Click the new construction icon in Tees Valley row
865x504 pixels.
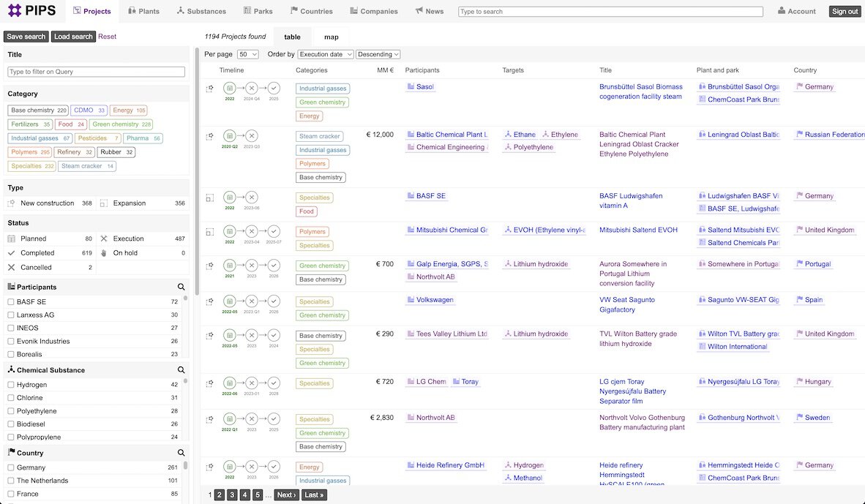coord(209,336)
